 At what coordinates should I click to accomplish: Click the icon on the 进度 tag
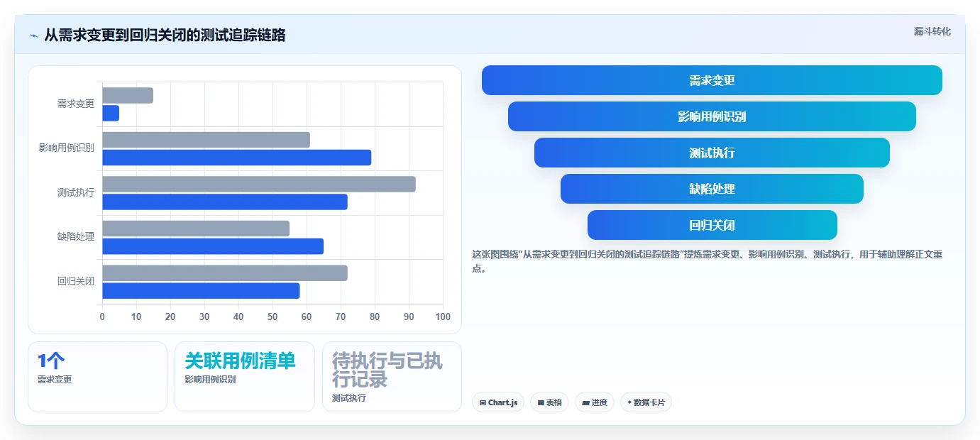(x=585, y=402)
